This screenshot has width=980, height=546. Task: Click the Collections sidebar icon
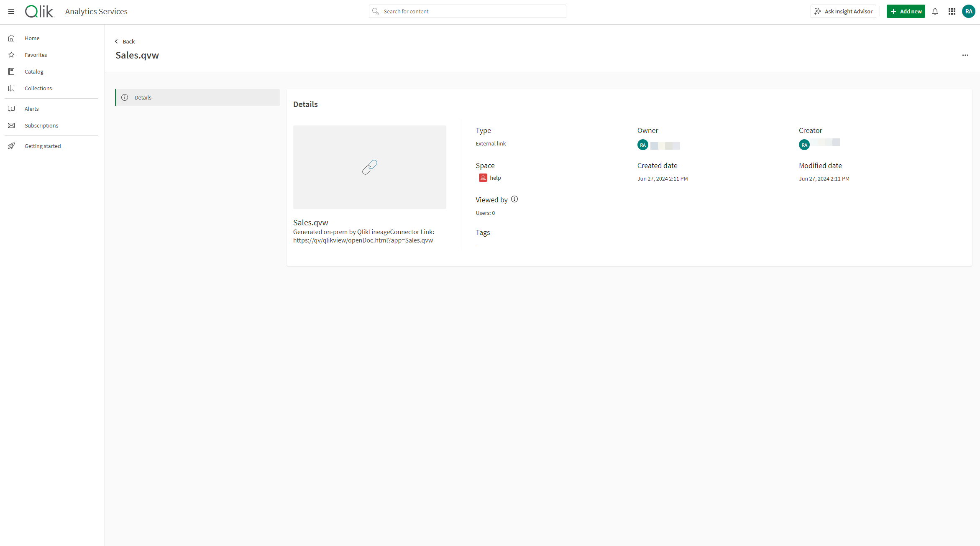click(x=13, y=88)
